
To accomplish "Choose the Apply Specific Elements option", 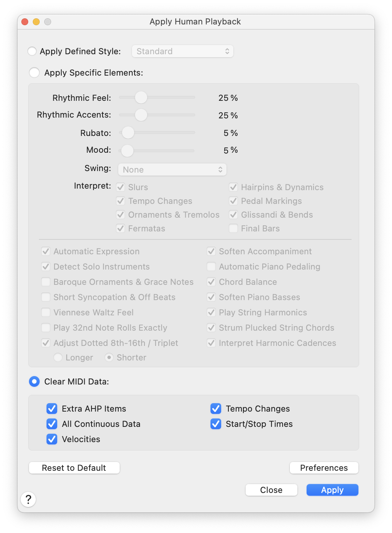I will coord(34,73).
